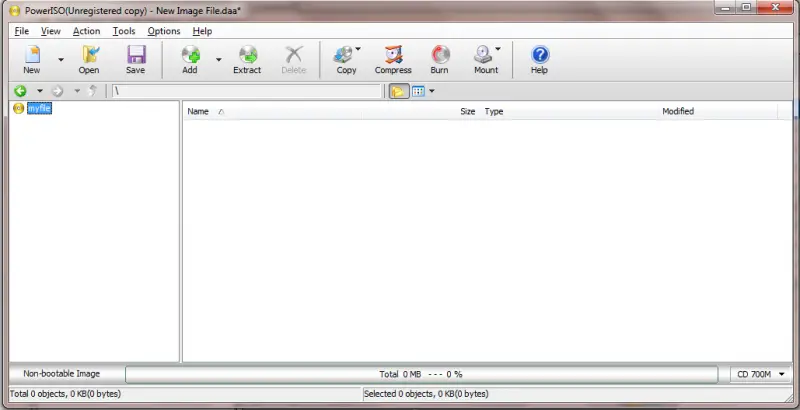Screen dimensions: 800x410
Task: Open the dropdown arrow beside New
Action: click(x=61, y=60)
